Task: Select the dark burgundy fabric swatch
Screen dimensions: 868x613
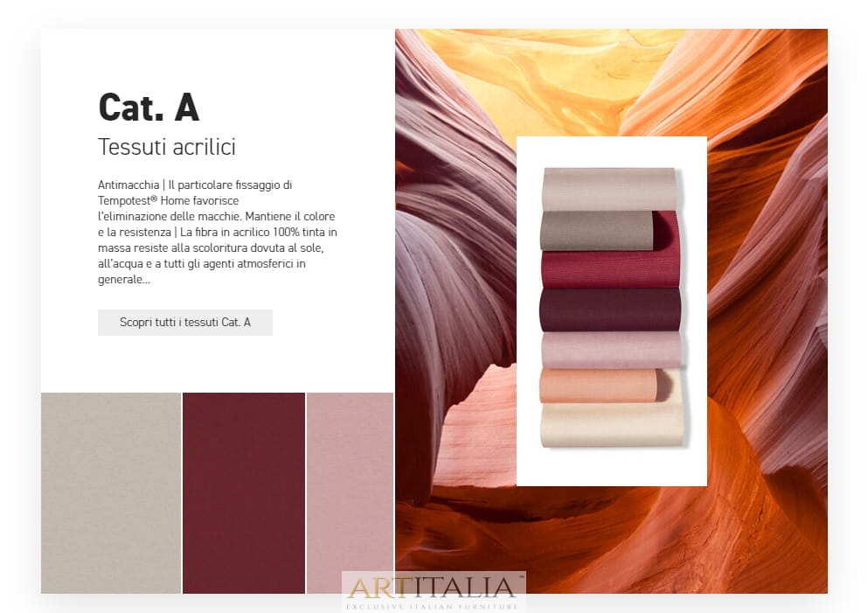Action: click(x=244, y=493)
